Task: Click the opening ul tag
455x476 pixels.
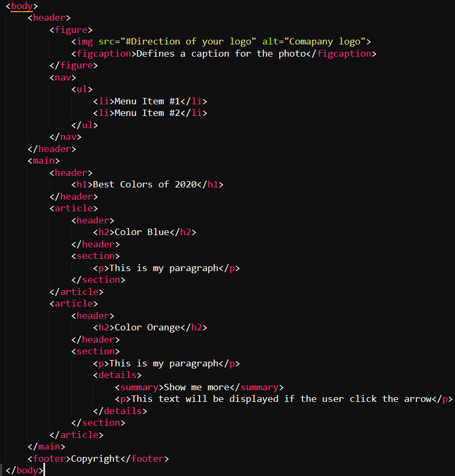Action: point(82,89)
